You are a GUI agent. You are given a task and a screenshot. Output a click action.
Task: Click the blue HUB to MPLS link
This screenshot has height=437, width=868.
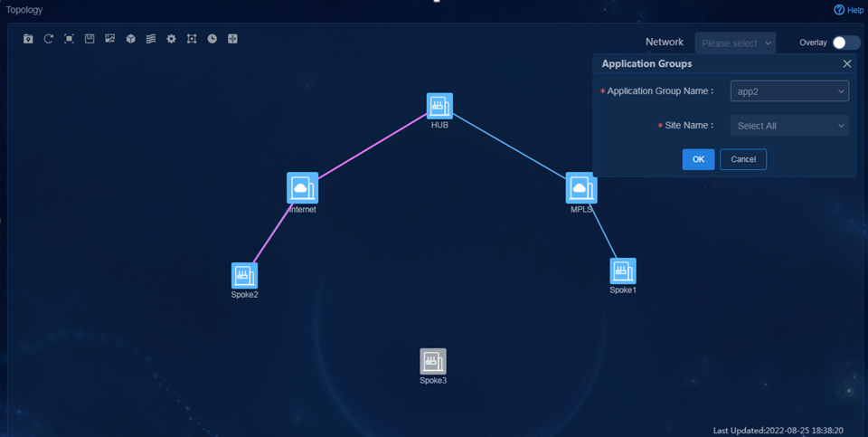509,147
